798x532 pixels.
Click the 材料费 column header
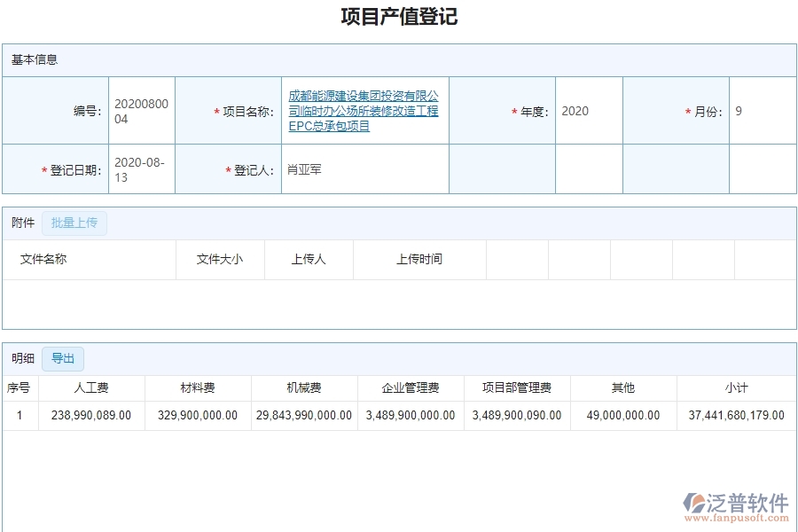pyautogui.click(x=196, y=387)
